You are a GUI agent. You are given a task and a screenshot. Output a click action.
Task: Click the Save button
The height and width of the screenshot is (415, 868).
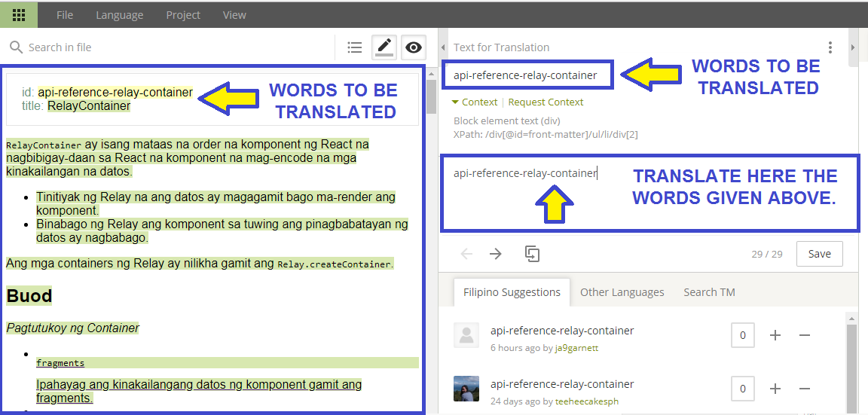point(819,254)
